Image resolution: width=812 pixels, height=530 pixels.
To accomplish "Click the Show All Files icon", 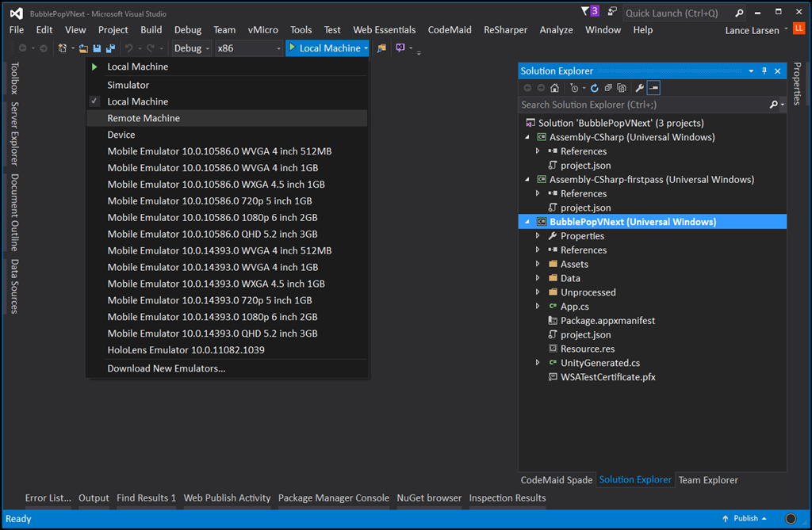I will (622, 88).
